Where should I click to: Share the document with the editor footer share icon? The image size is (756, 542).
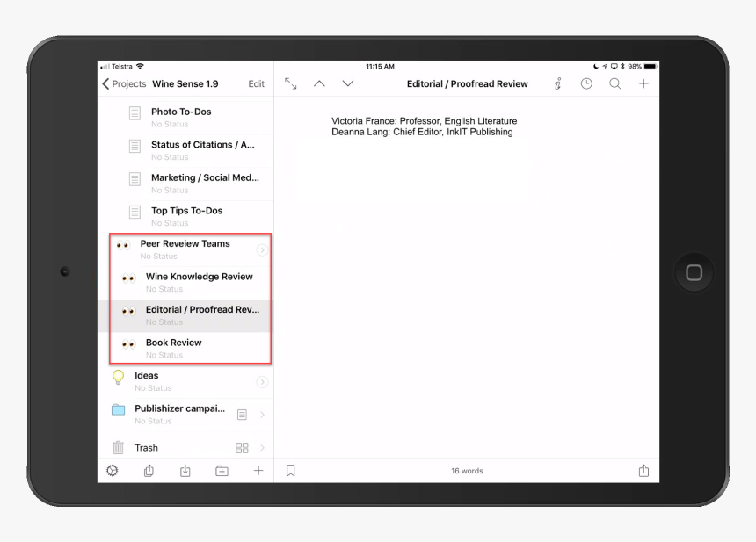click(x=643, y=471)
